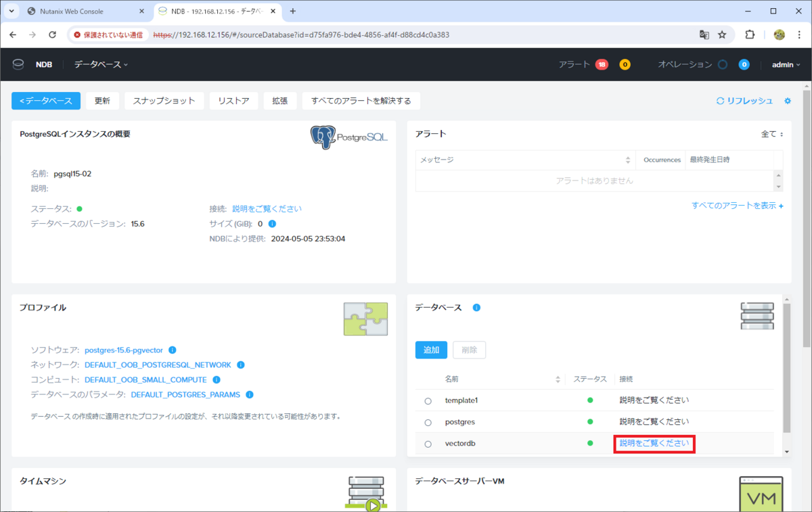Click the operations progress ring icon
812x512 pixels.
click(722, 64)
